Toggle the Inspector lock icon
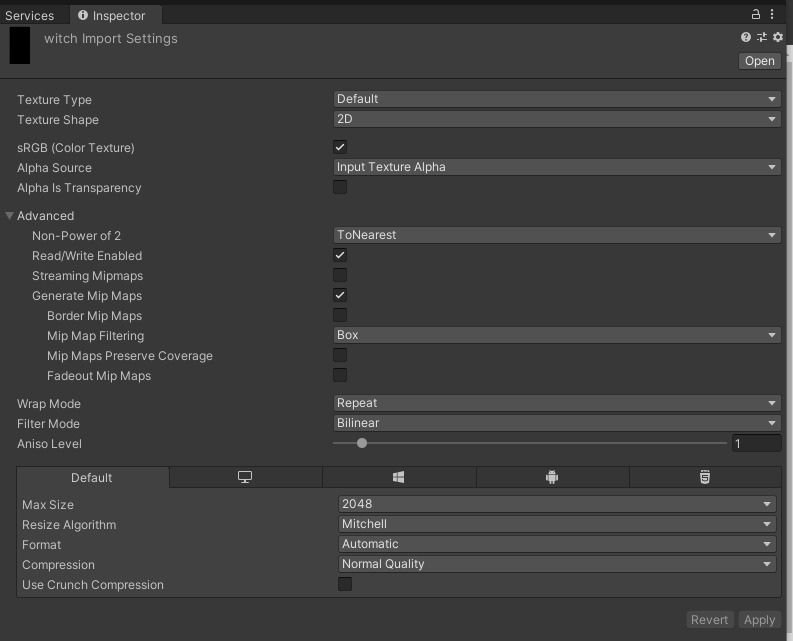793x641 pixels. [x=756, y=15]
